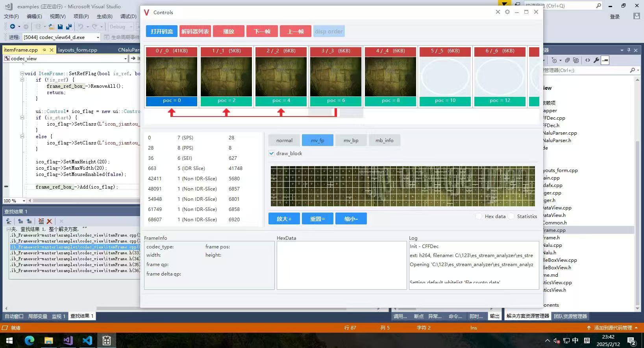Open Visual Studio Code from the taskbar
644x348 pixels.
(87, 340)
